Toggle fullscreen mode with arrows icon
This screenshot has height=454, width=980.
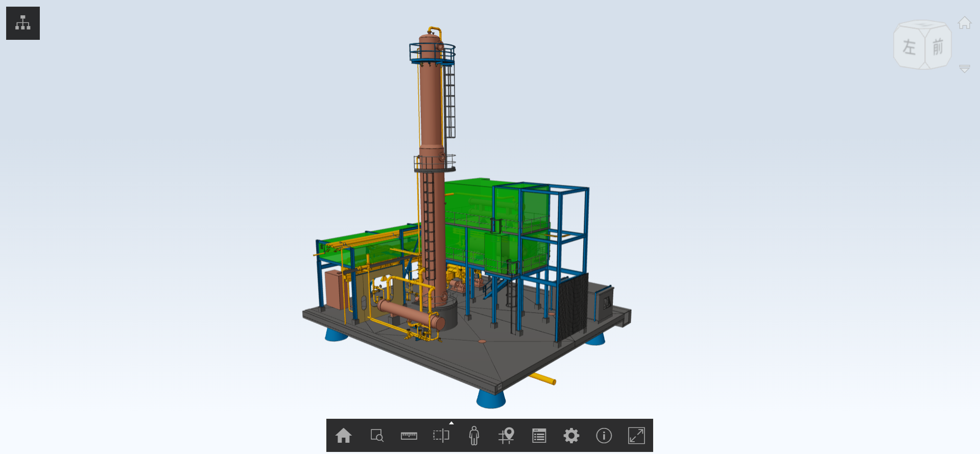(636, 436)
